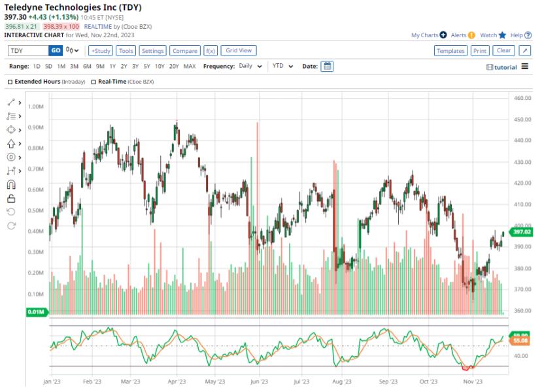The width and height of the screenshot is (542, 392).
Task: Set range to 5D
Action: 48,66
